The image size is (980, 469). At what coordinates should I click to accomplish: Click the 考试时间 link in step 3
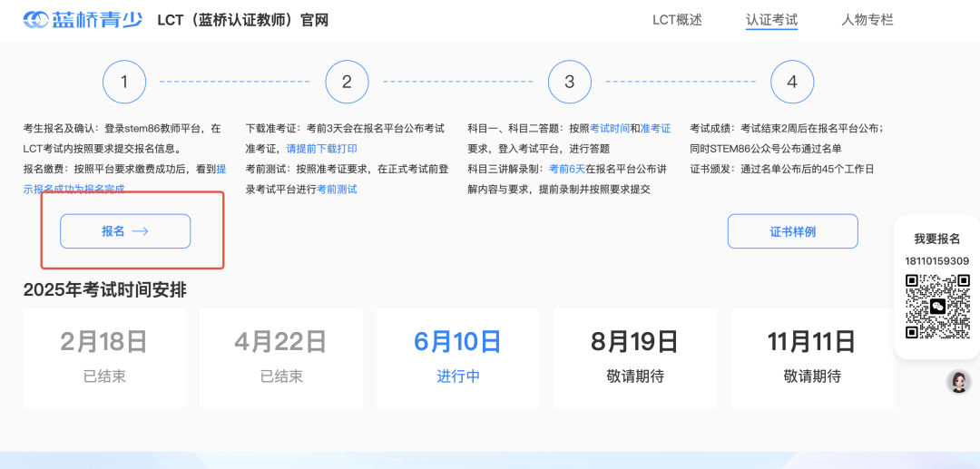point(609,129)
